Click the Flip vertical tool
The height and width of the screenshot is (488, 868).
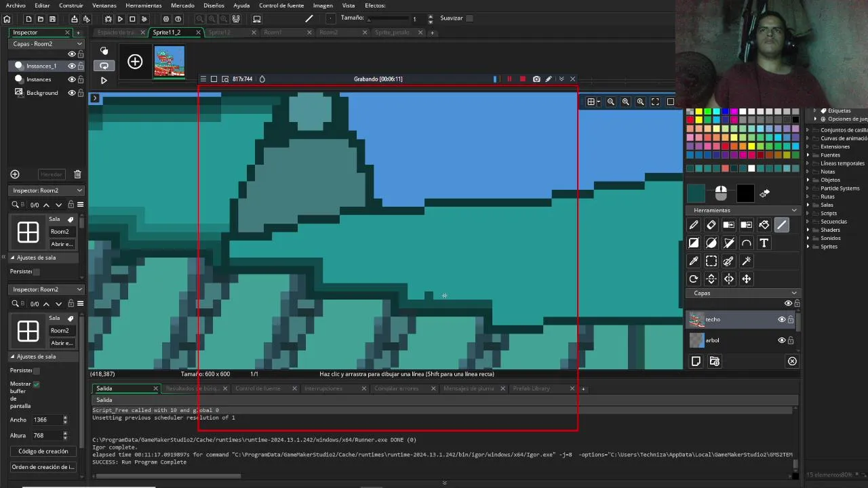pyautogui.click(x=711, y=279)
